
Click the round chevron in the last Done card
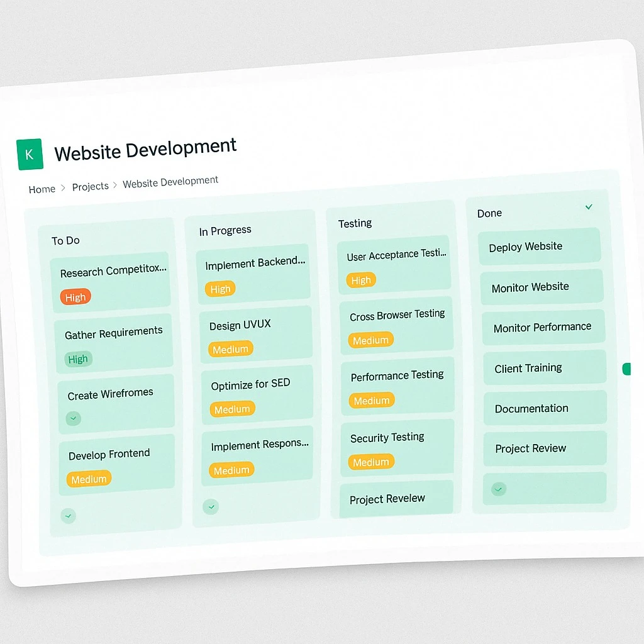499,489
